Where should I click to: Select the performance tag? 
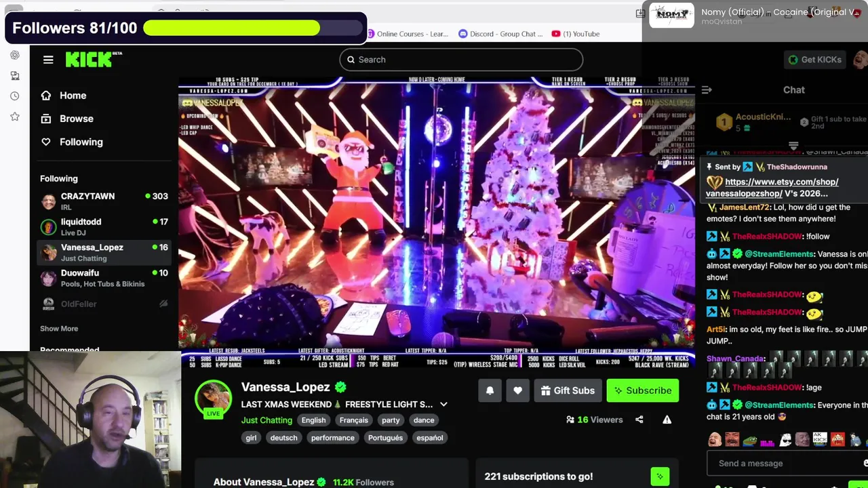point(332,438)
